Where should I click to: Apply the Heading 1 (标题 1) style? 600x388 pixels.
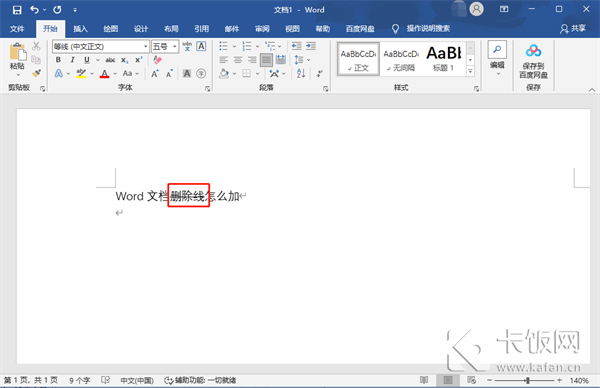444,59
